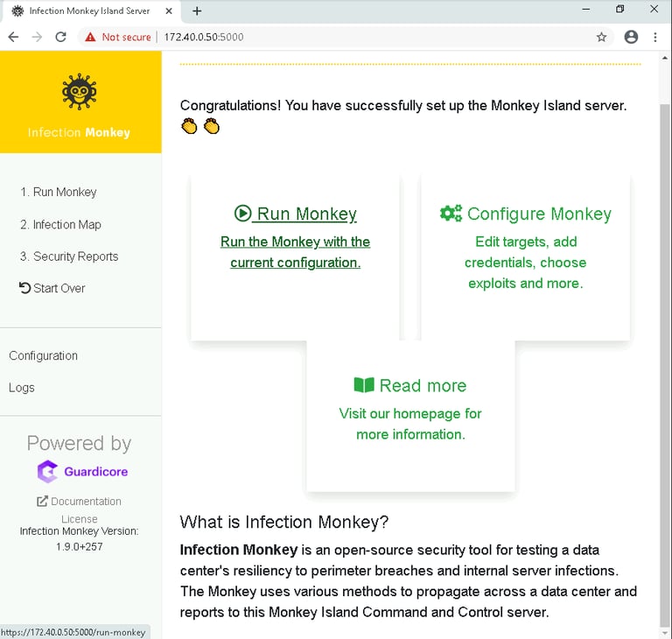Click the Not secure warning triangle
Screen dimensions: 672x639
point(90,38)
